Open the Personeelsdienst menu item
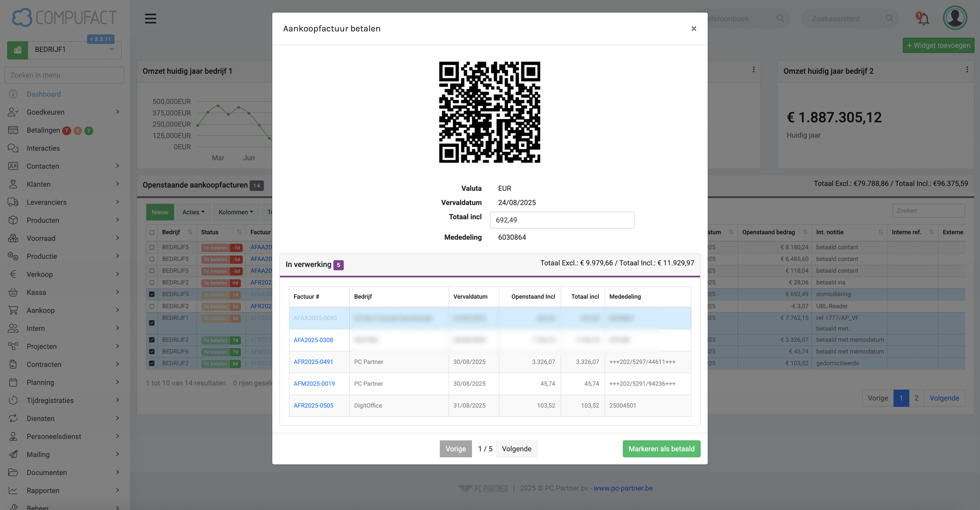Image resolution: width=980 pixels, height=510 pixels. pyautogui.click(x=54, y=436)
